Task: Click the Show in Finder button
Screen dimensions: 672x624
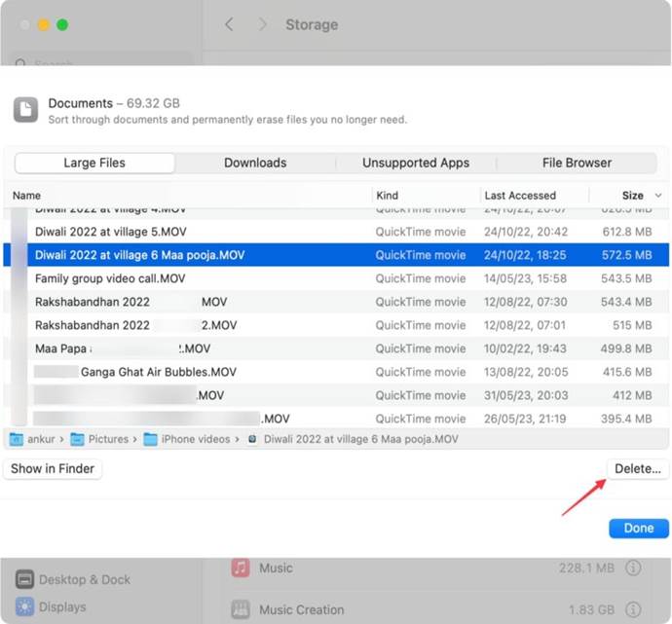Action: 53,468
